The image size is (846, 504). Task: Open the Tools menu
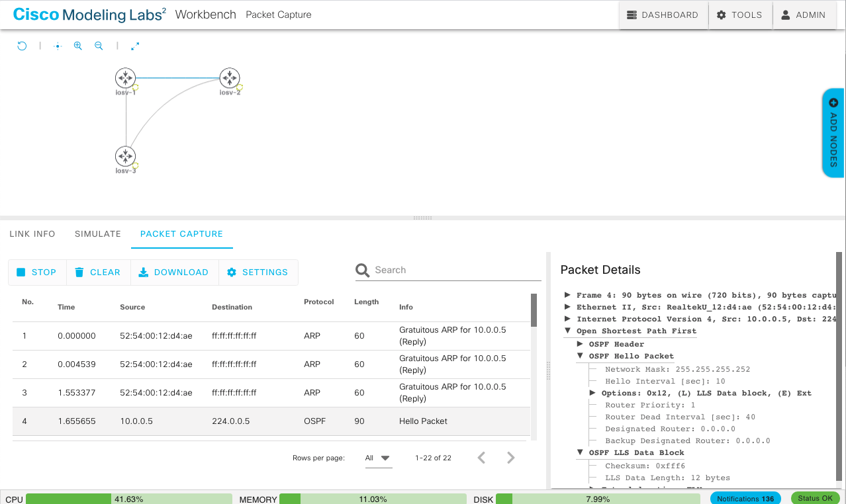(740, 15)
